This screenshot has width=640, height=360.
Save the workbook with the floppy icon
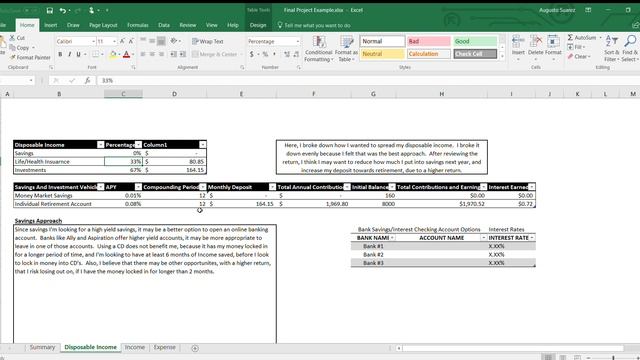click(49, 10)
